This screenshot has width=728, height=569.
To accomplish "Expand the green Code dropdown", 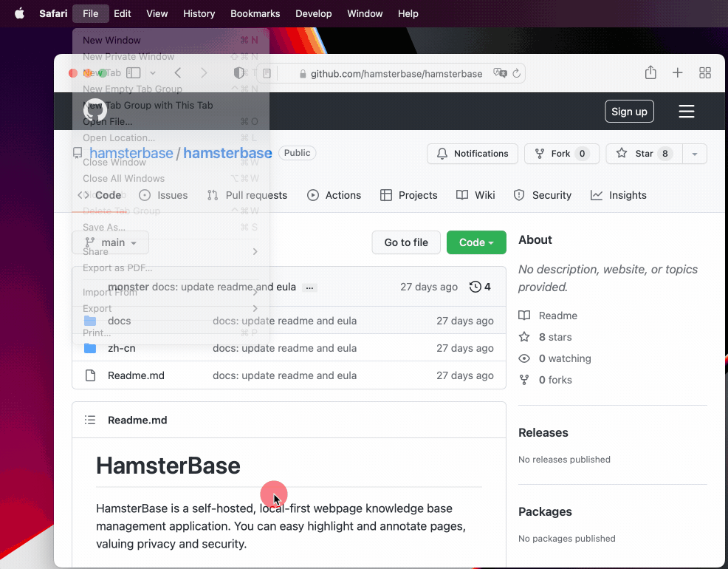I will pos(476,242).
